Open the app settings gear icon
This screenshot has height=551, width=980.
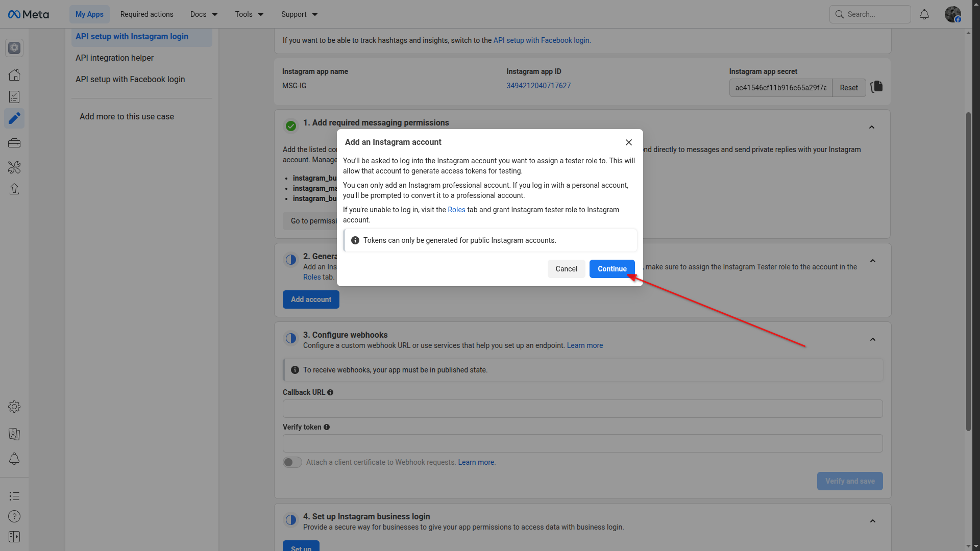[x=14, y=407]
